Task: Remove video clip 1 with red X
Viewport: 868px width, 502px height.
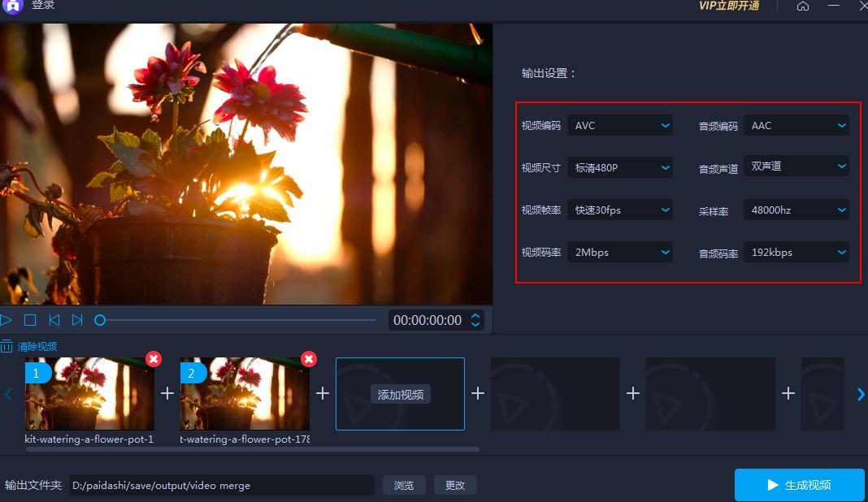Action: click(154, 359)
